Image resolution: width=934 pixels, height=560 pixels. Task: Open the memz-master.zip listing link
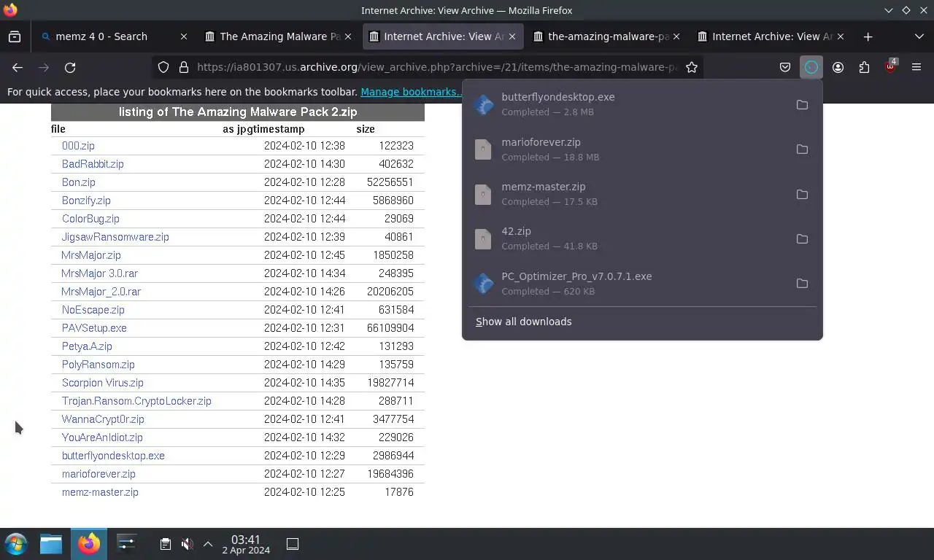point(100,492)
